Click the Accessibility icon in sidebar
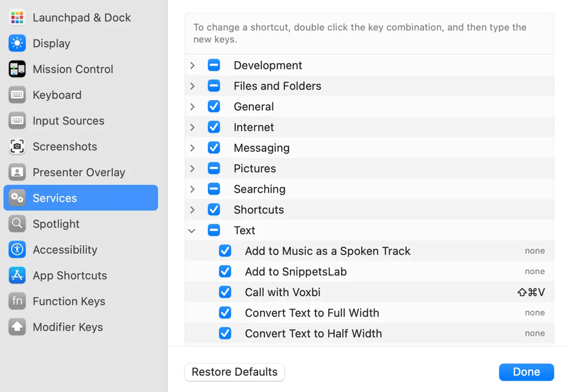 pyautogui.click(x=17, y=250)
